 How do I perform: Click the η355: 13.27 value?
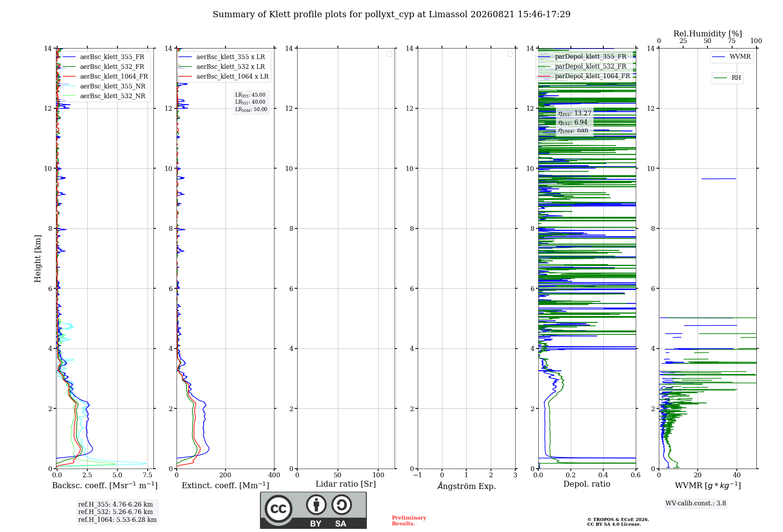coord(575,113)
